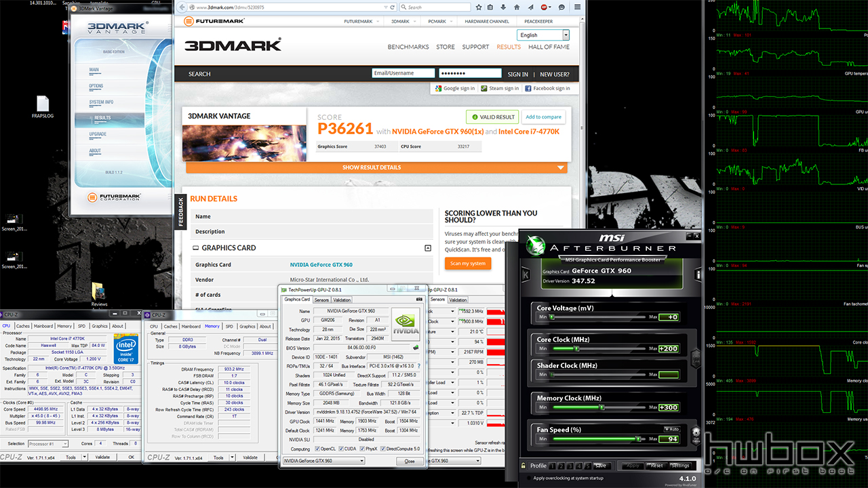Click the Firefox Search input field
The width and height of the screenshot is (868, 488).
click(434, 7)
